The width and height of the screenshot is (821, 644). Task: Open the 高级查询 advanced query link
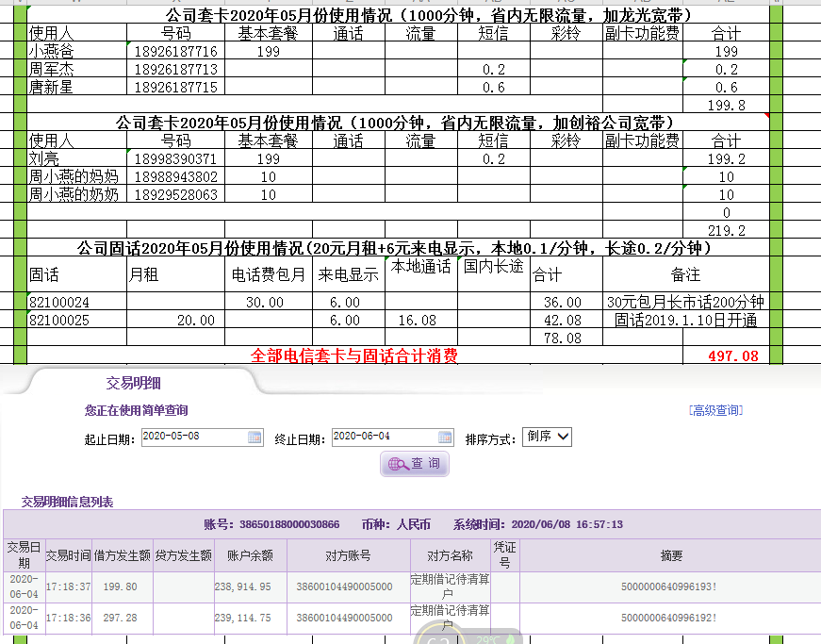click(715, 410)
